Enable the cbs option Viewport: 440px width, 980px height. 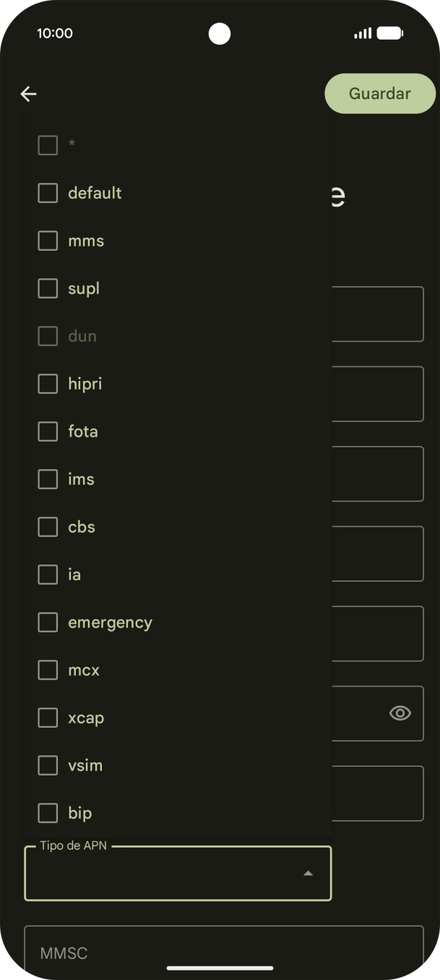coord(48,527)
